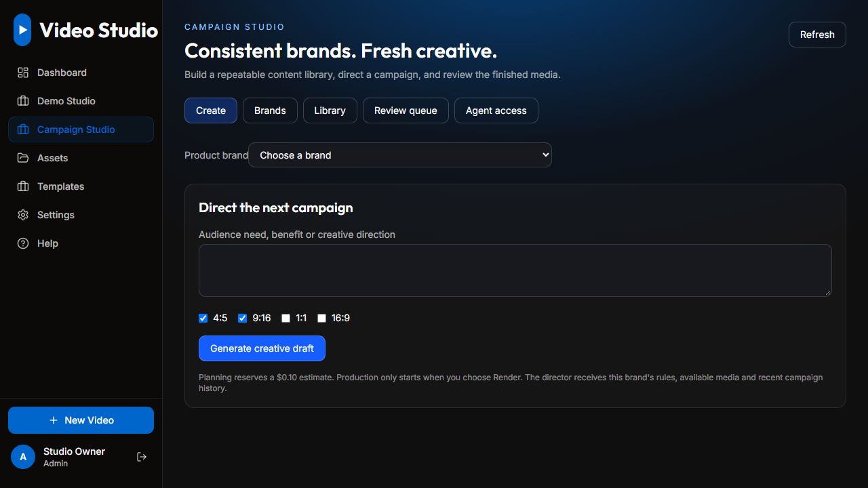Click the "Admin" role text
The image size is (868, 488).
tap(56, 464)
